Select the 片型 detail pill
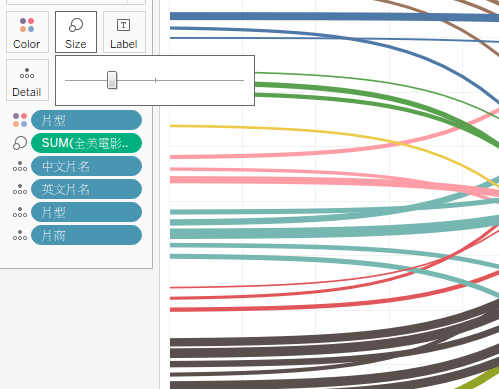 click(86, 212)
